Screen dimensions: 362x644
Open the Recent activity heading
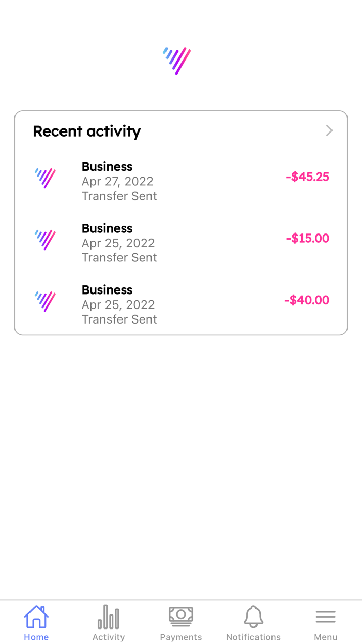pyautogui.click(x=87, y=131)
